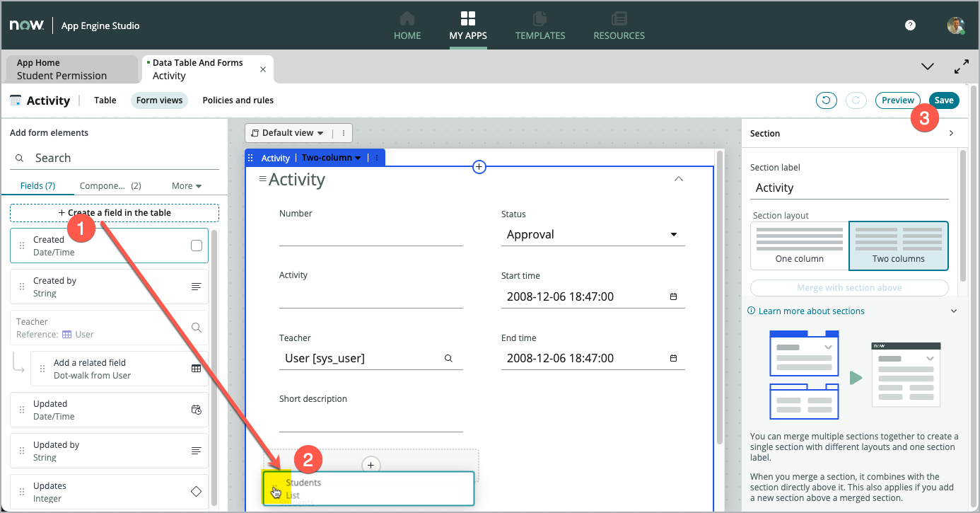Viewport: 980px width, 513px height.
Task: Open Learn more about sections link
Action: pyautogui.click(x=811, y=311)
